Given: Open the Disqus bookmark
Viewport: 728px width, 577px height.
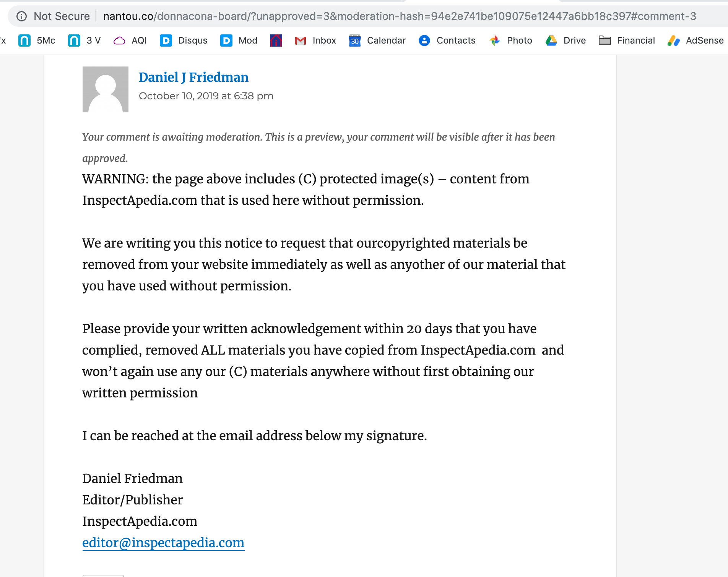Looking at the screenshot, I should point(184,41).
